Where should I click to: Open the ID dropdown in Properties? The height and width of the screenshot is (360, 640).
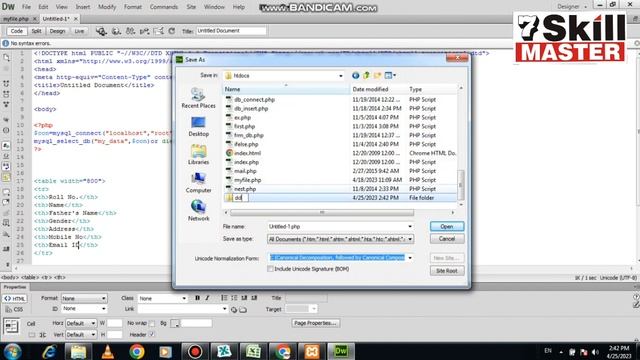coord(84,309)
